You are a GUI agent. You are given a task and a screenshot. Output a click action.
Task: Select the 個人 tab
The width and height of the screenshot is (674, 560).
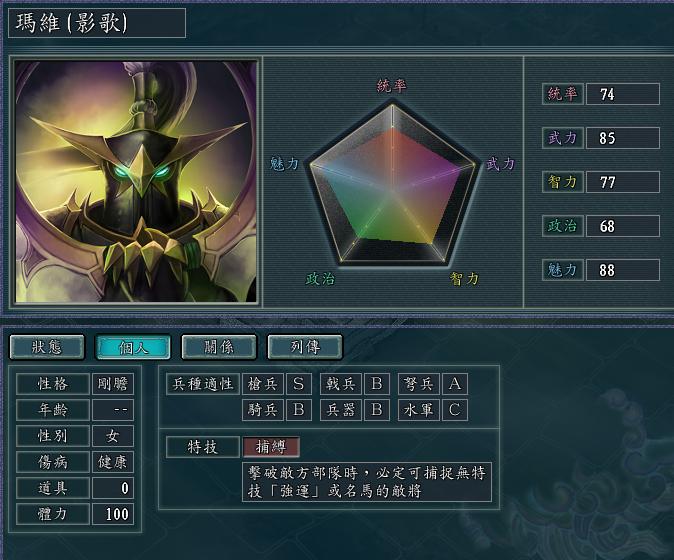(133, 347)
